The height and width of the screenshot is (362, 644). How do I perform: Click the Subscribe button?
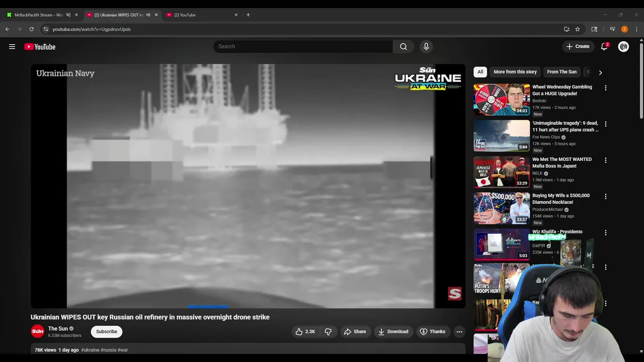click(107, 331)
